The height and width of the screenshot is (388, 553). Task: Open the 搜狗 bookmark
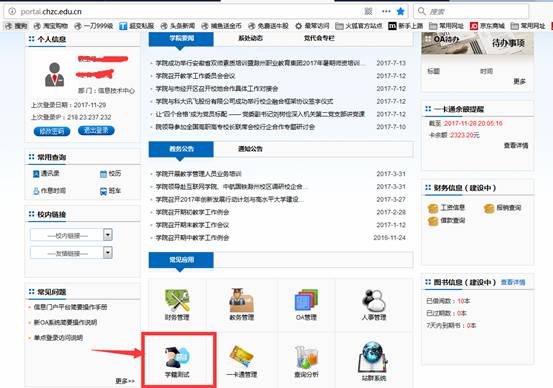[x=17, y=26]
